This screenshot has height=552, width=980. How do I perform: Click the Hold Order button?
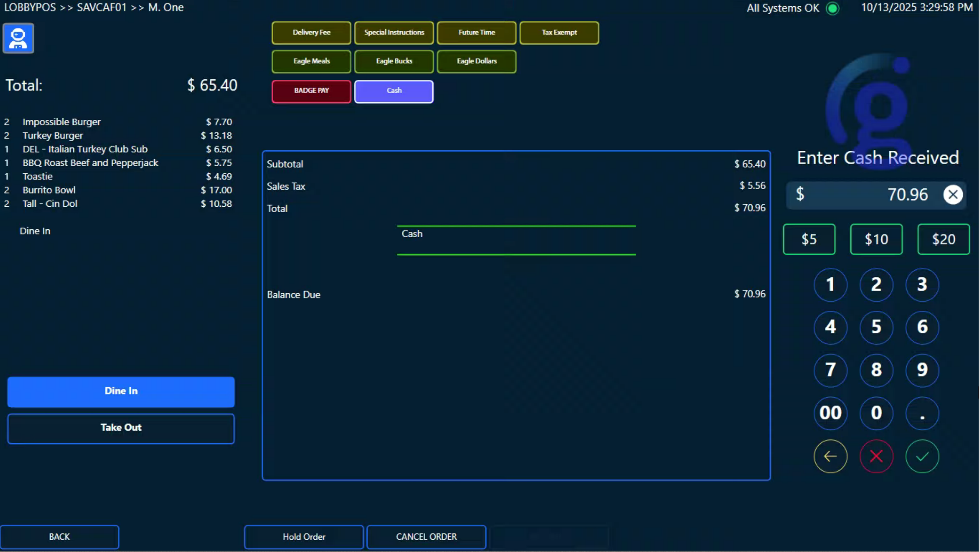pos(304,537)
